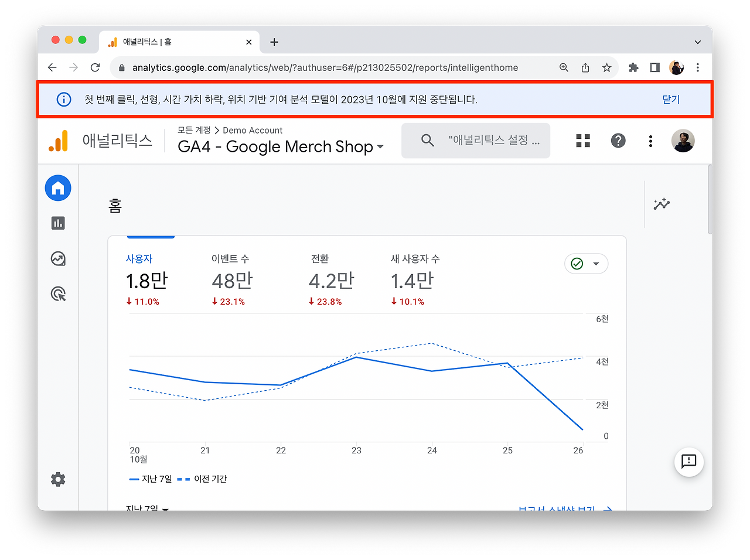Open the Chrome three-dot menu
Image resolution: width=750 pixels, height=560 pixels.
[x=698, y=67]
